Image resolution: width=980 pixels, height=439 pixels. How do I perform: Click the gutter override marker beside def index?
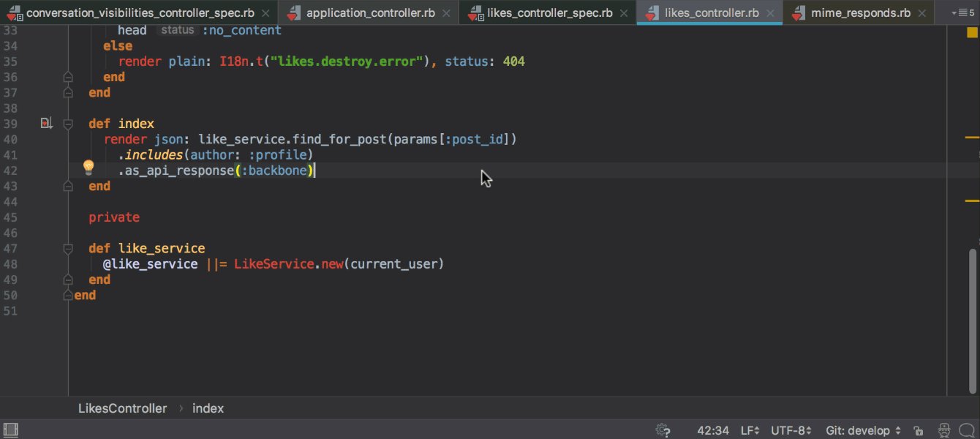pyautogui.click(x=46, y=124)
